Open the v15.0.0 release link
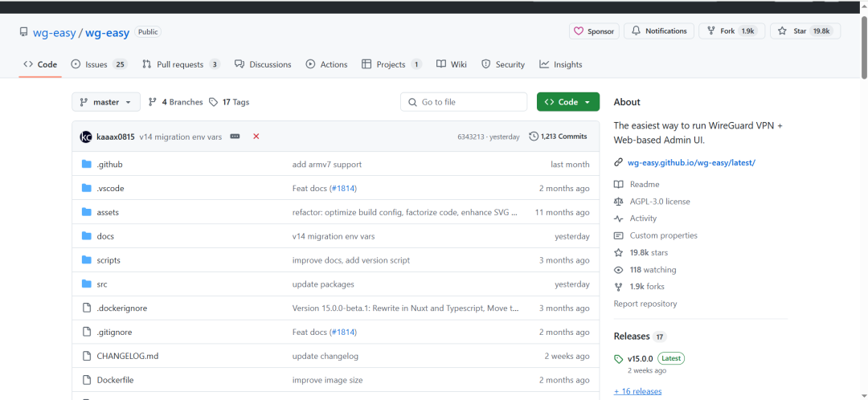Screen dimensions: 868x400 click(x=641, y=358)
